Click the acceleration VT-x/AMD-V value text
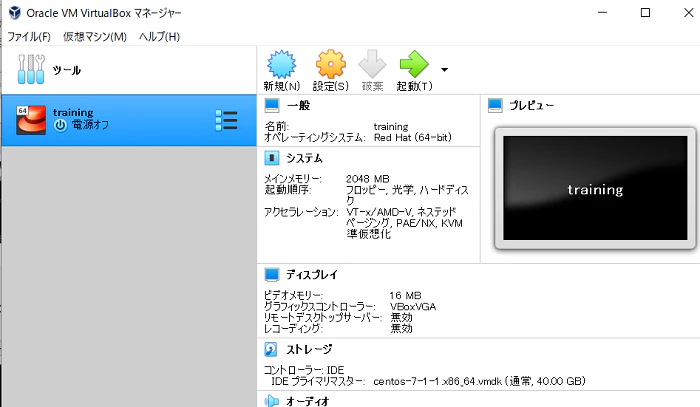700x407 pixels. tap(404, 223)
